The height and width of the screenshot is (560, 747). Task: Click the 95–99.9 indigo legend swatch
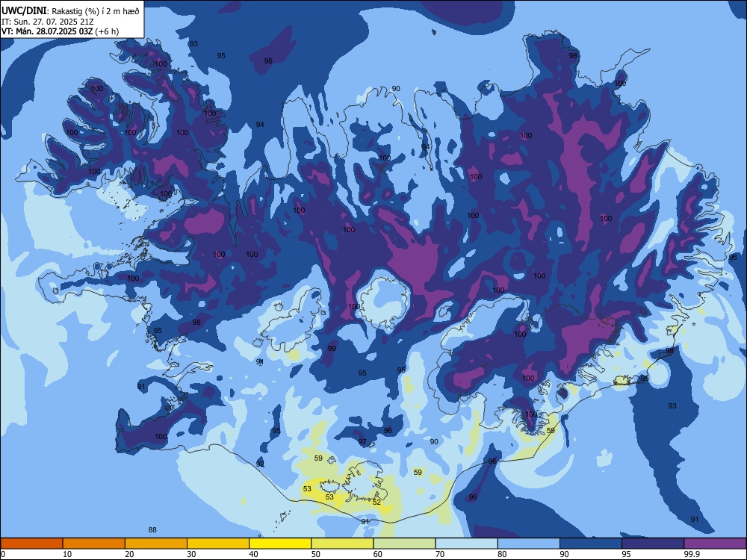coord(653,544)
